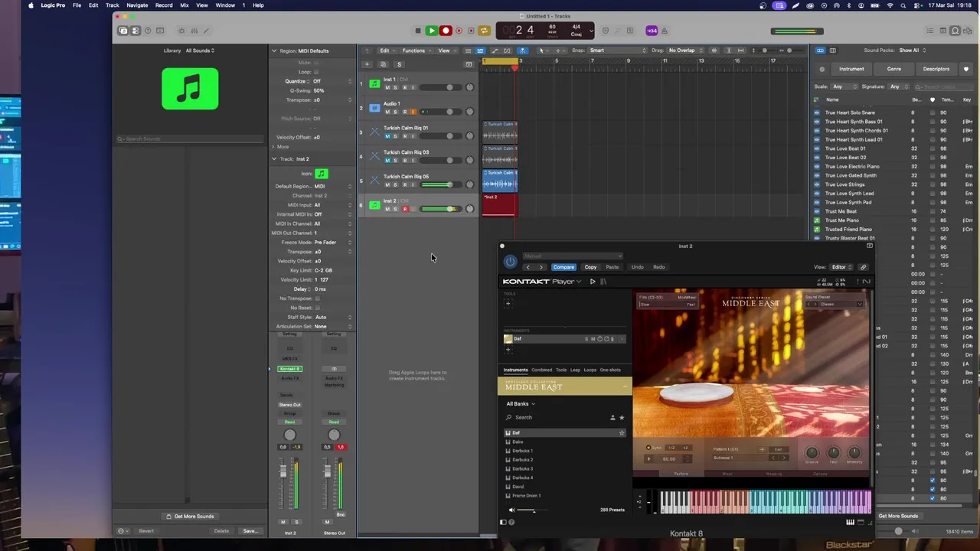Screen dimensions: 980x551
Task: Open the Functions dropdown menu
Action: [416, 51]
